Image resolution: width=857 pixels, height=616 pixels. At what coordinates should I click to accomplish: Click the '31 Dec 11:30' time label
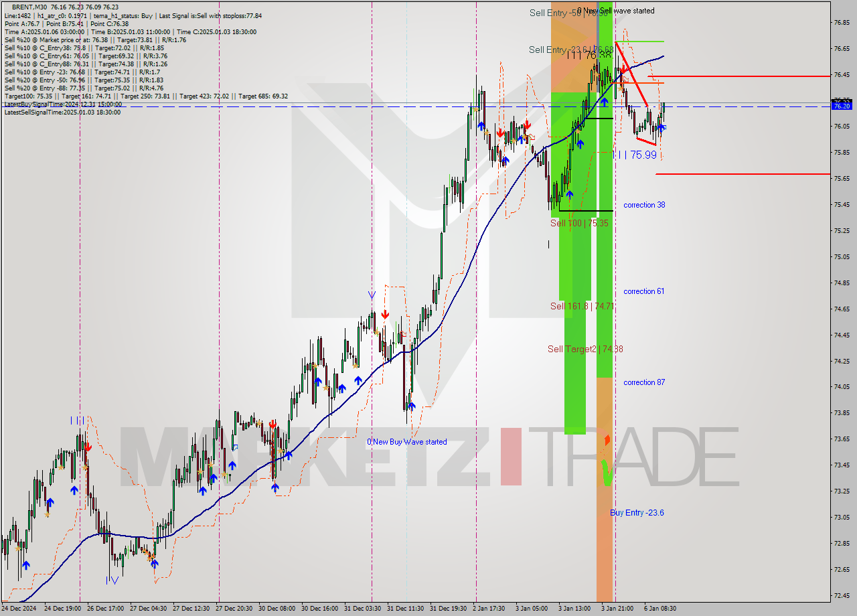pos(404,609)
